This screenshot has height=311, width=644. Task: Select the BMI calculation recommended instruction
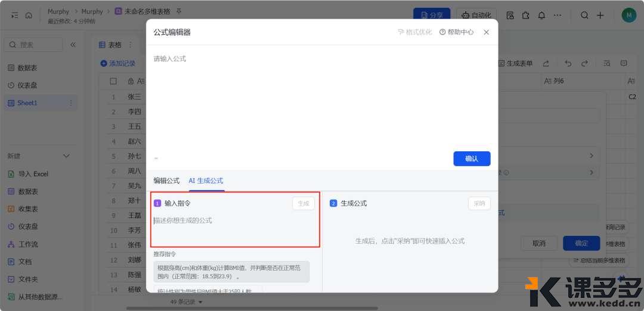coord(231,272)
